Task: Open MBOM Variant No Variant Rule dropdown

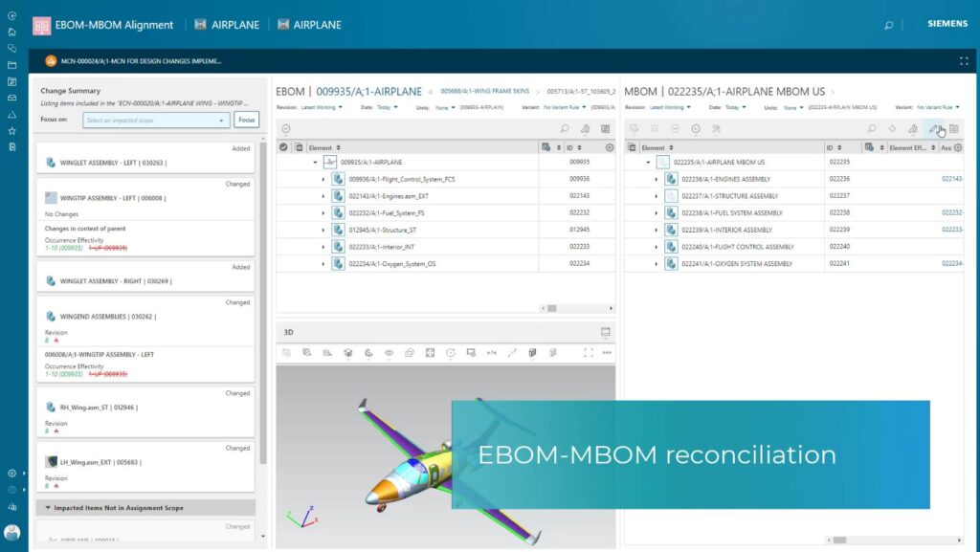Action: pyautogui.click(x=938, y=107)
